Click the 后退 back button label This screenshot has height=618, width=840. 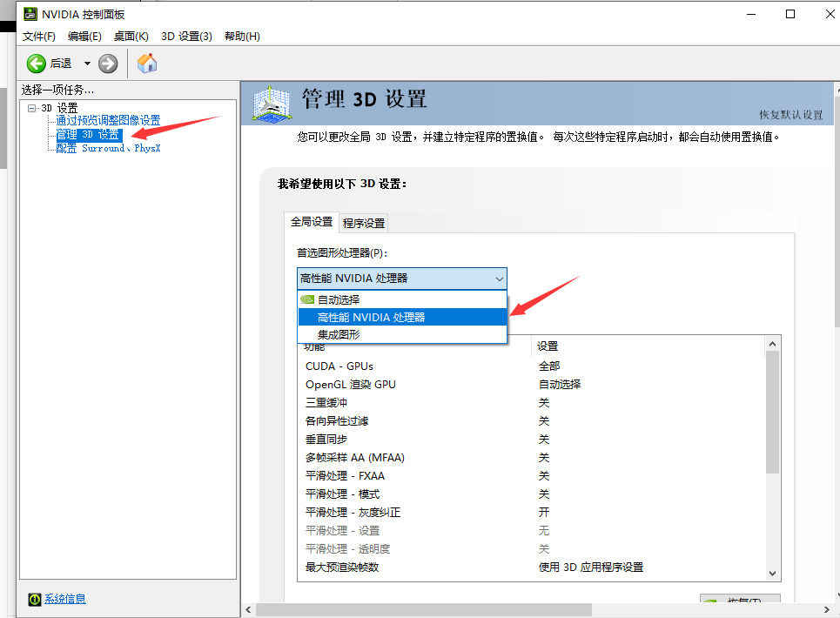pyautogui.click(x=61, y=64)
